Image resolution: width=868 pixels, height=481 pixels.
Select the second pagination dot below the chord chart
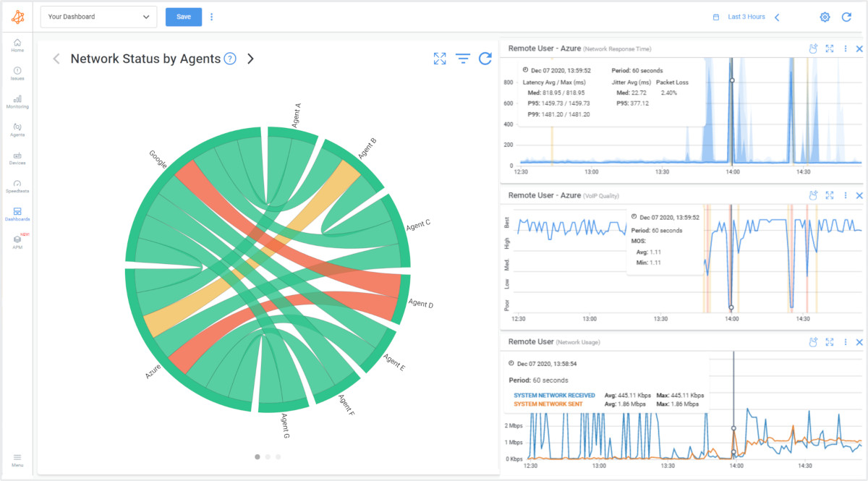coord(268,456)
